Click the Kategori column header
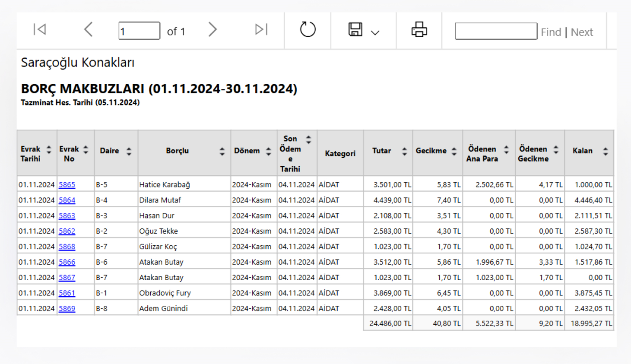 (340, 153)
